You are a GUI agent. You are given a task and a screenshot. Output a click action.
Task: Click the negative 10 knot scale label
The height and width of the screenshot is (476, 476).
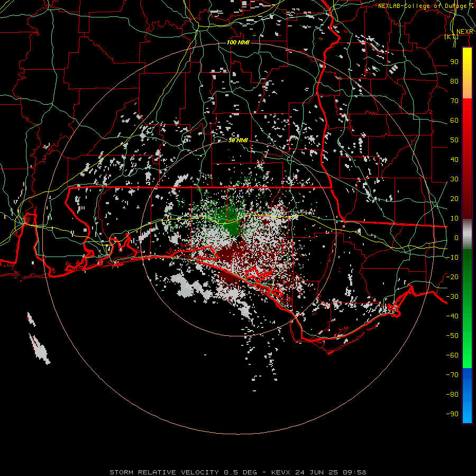pyautogui.click(x=452, y=258)
